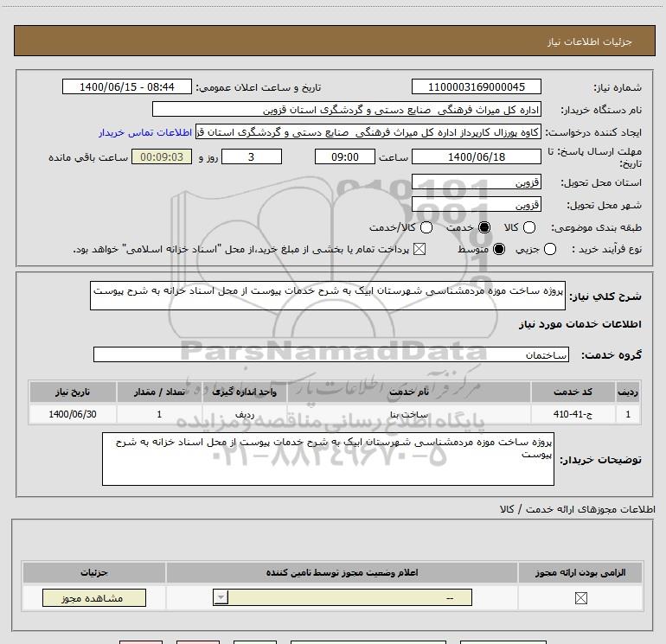Click the مشاهده مجوز button
Viewport: 666px width, 644px height.
94,597
